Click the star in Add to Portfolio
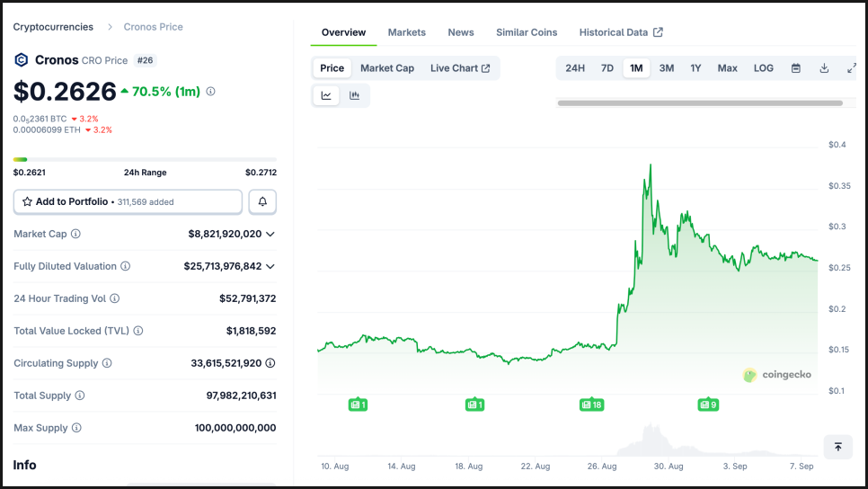 tap(27, 201)
